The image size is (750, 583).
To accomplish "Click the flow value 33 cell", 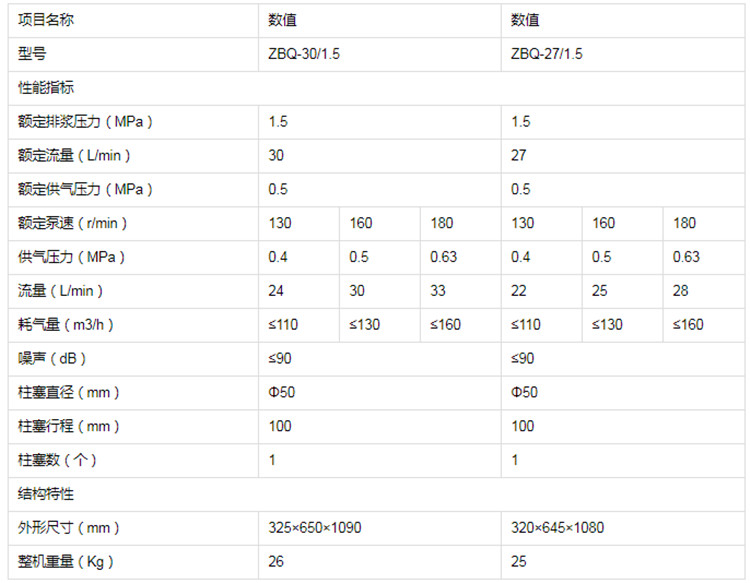I will click(x=441, y=291).
